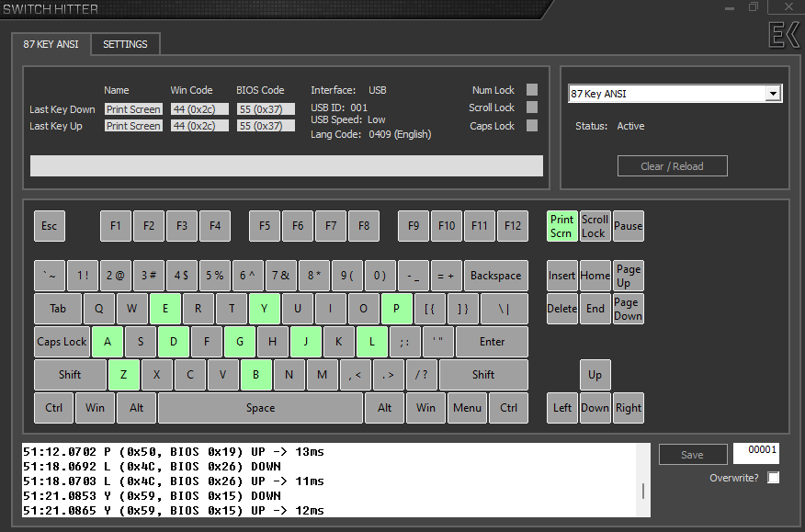Click the 00001 log number field

pos(755,453)
